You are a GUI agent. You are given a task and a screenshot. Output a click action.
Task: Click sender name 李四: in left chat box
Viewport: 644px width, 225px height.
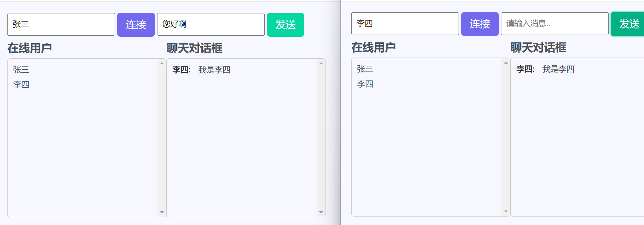tap(182, 70)
